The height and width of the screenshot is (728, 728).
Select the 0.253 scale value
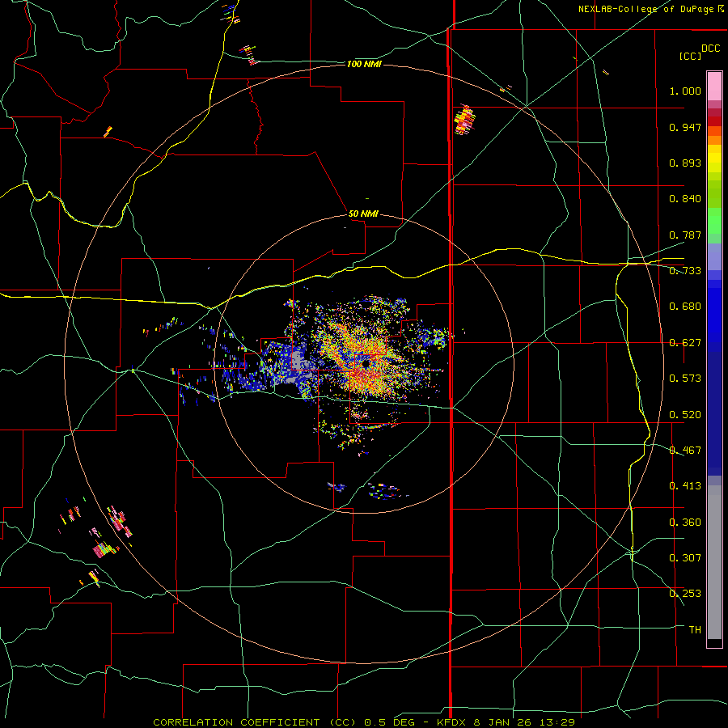click(685, 594)
